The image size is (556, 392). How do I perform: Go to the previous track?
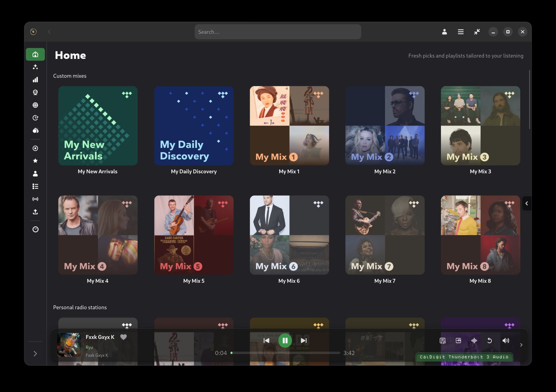[266, 340]
